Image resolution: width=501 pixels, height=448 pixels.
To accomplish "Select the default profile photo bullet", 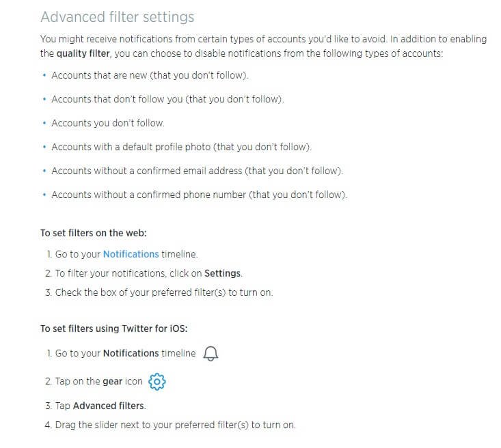I will click(181, 147).
